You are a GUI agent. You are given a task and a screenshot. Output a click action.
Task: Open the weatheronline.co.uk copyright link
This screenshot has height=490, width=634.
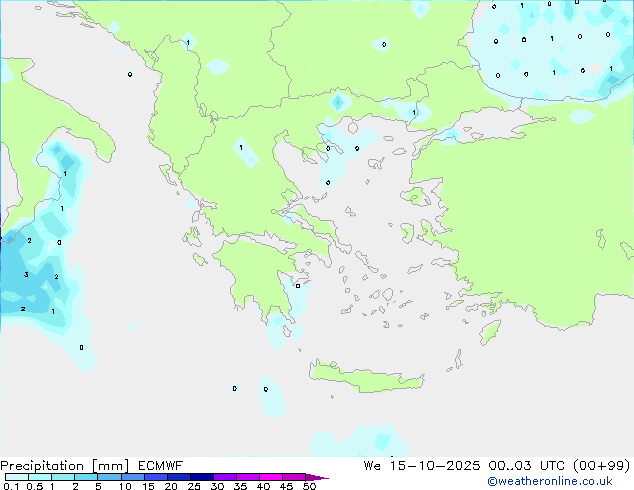click(x=550, y=481)
